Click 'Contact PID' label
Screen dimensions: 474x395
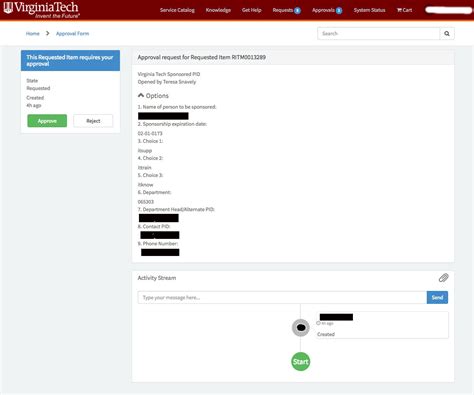point(154,226)
